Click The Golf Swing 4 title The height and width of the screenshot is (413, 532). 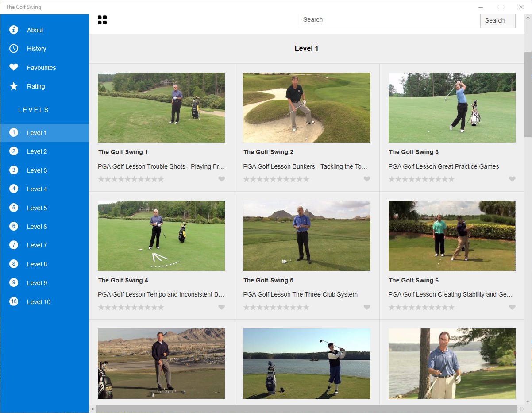[123, 280]
